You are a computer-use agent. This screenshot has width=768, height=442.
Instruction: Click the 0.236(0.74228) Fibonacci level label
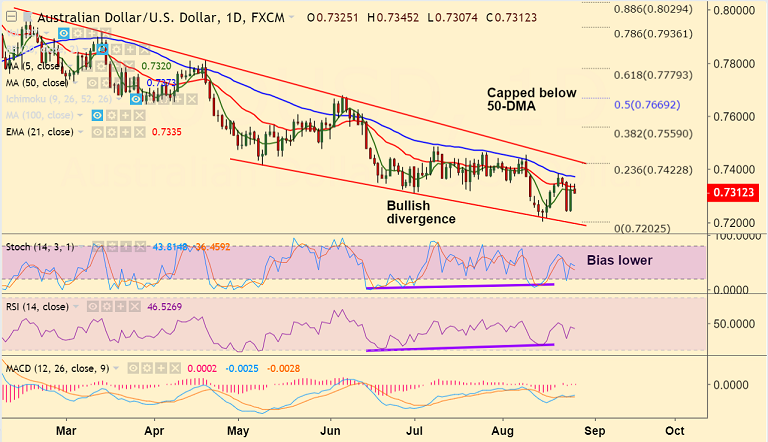coord(653,170)
